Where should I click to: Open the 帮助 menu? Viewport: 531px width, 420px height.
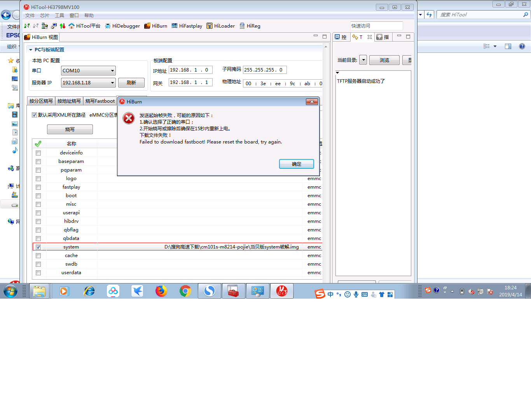click(89, 16)
